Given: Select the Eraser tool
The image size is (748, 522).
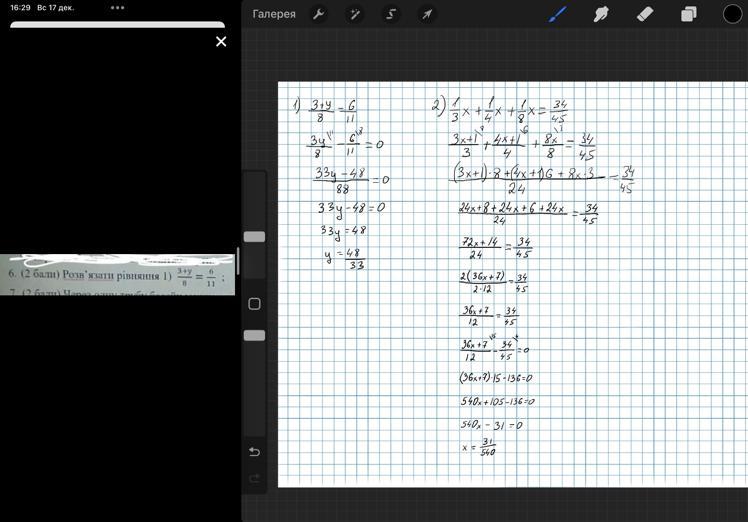Looking at the screenshot, I should (645, 14).
